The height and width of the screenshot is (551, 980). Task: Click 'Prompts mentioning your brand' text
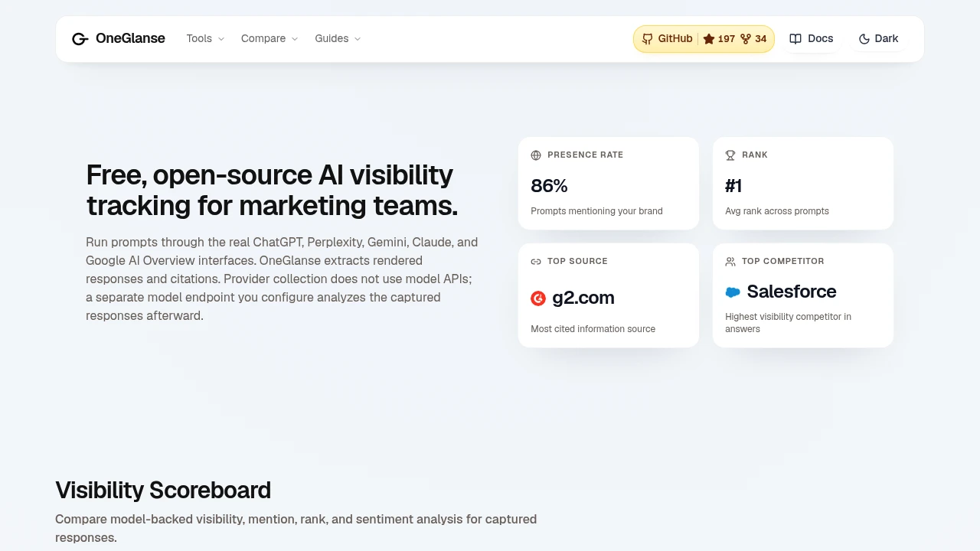597,211
